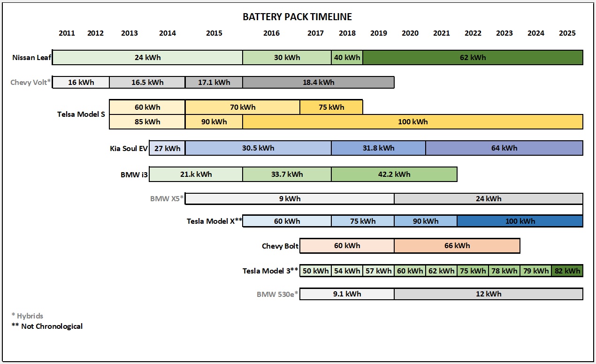
Task: Select the 2017 year label
Action: click(x=315, y=33)
